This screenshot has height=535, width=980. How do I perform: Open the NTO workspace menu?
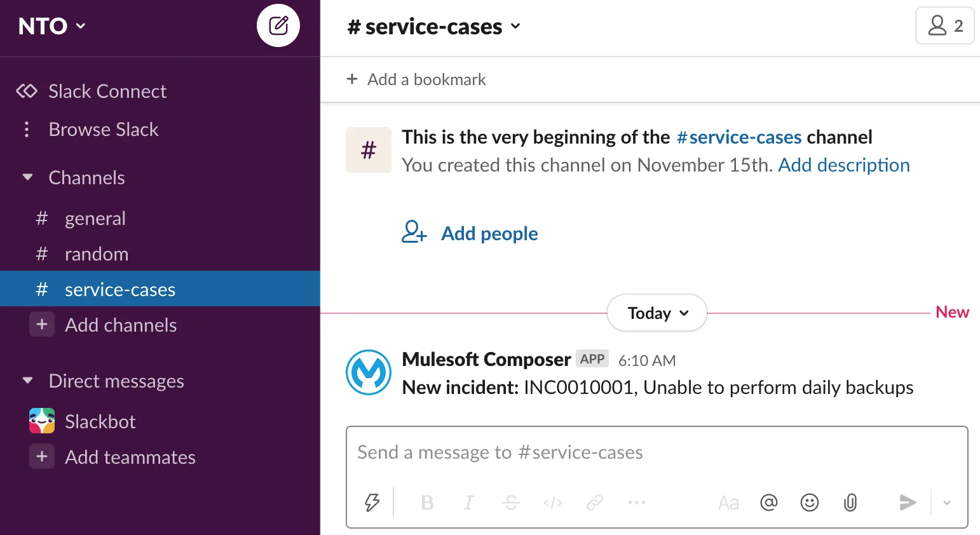52,26
